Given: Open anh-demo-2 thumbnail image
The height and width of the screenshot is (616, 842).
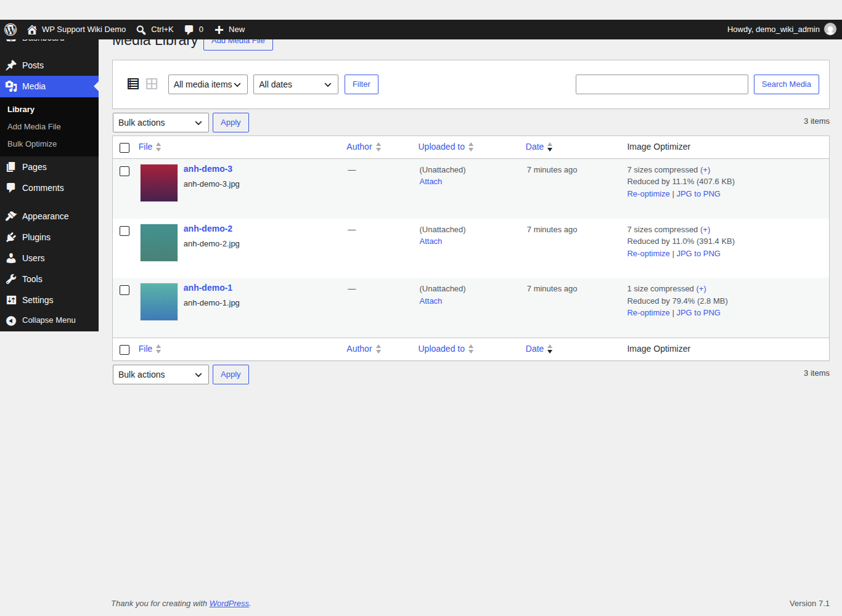Looking at the screenshot, I should click(x=159, y=243).
